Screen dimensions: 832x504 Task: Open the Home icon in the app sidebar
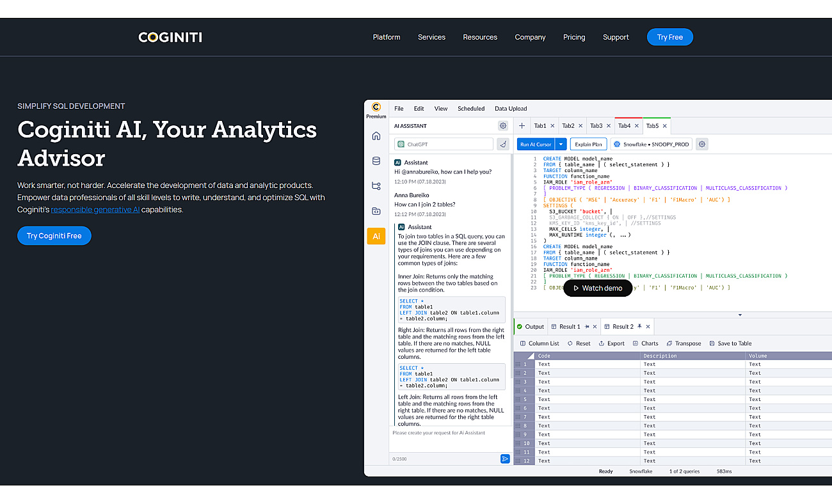[376, 136]
